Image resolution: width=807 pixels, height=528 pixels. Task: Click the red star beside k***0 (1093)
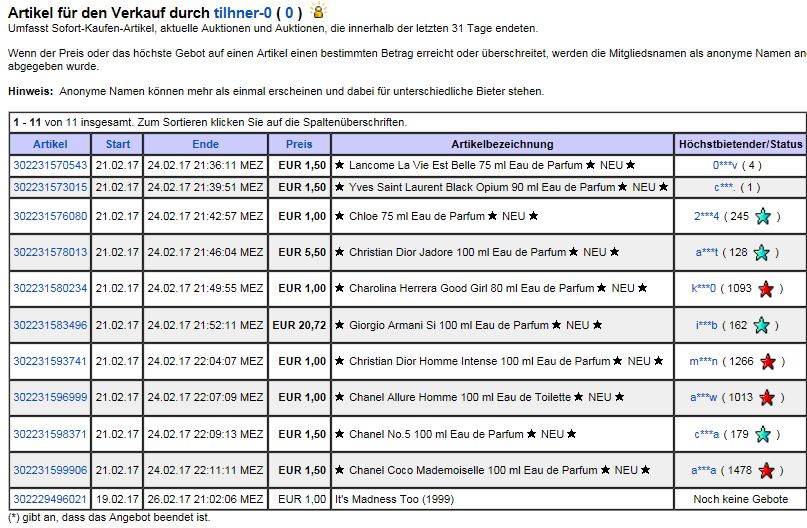[x=766, y=289]
